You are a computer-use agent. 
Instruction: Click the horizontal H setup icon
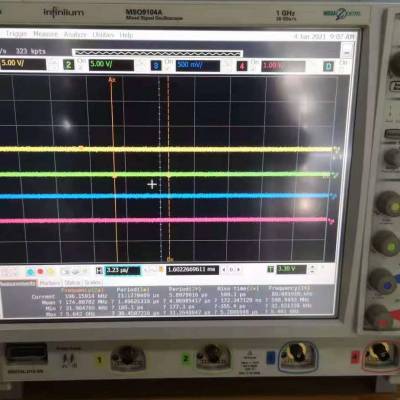[99, 270]
